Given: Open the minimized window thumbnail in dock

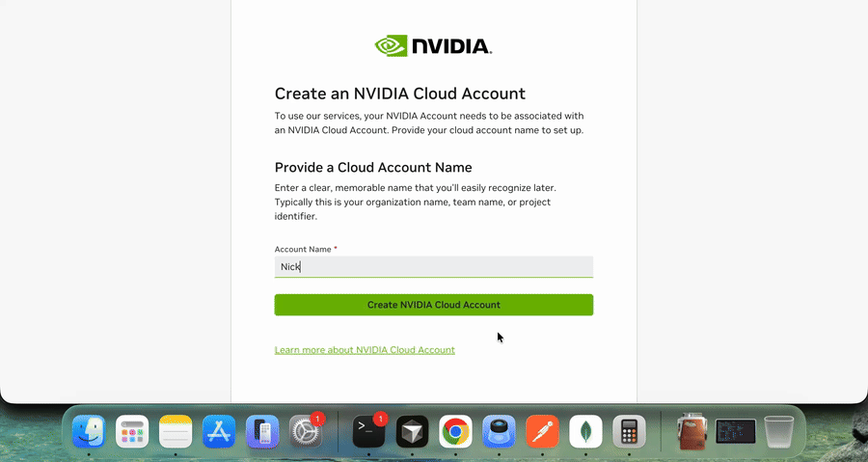Looking at the screenshot, I should click(735, 431).
